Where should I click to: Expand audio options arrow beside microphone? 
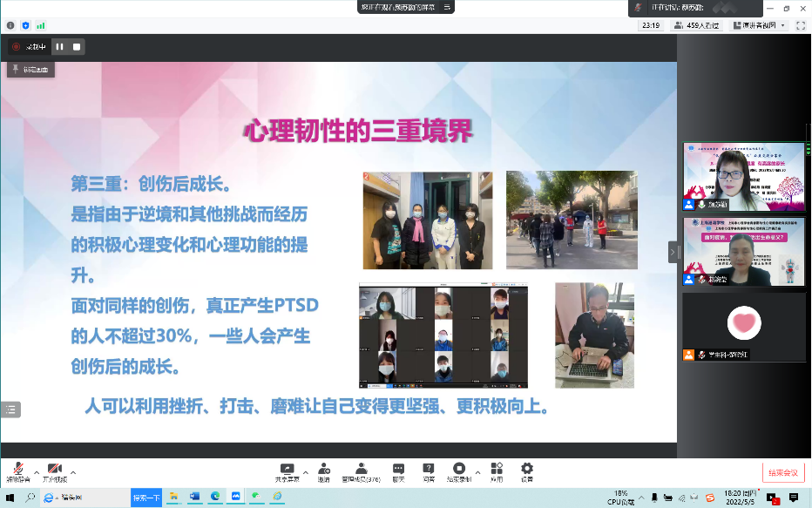click(37, 472)
